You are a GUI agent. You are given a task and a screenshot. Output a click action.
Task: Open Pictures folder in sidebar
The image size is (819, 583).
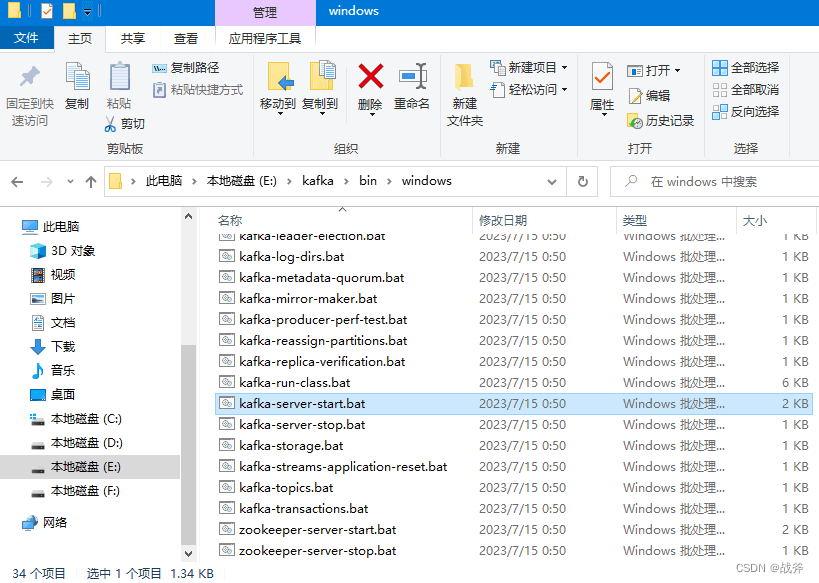(x=53, y=299)
